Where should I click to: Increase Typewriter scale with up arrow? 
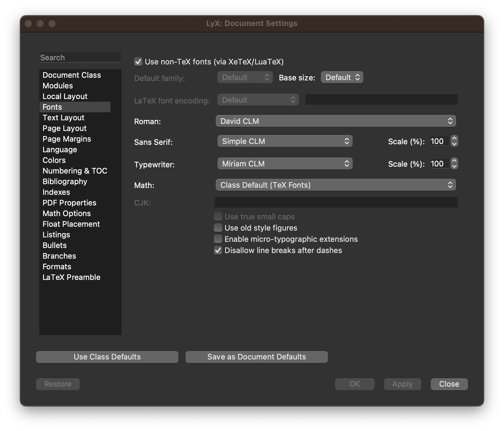pos(454,161)
